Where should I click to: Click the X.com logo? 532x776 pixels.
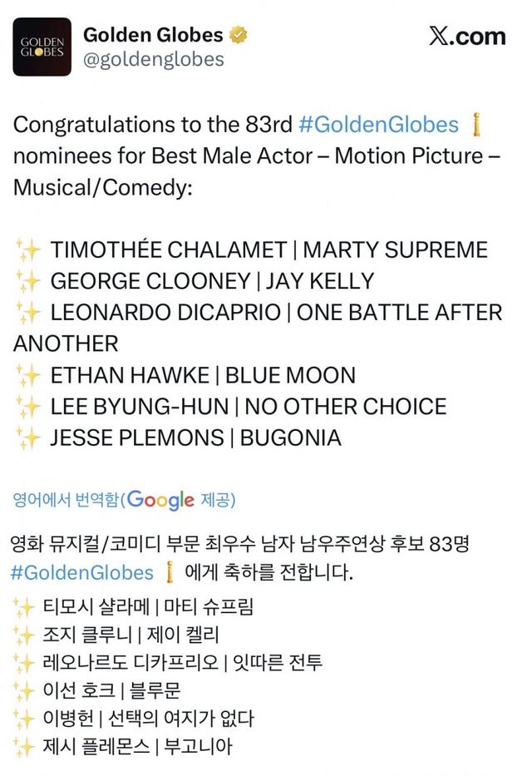(467, 37)
